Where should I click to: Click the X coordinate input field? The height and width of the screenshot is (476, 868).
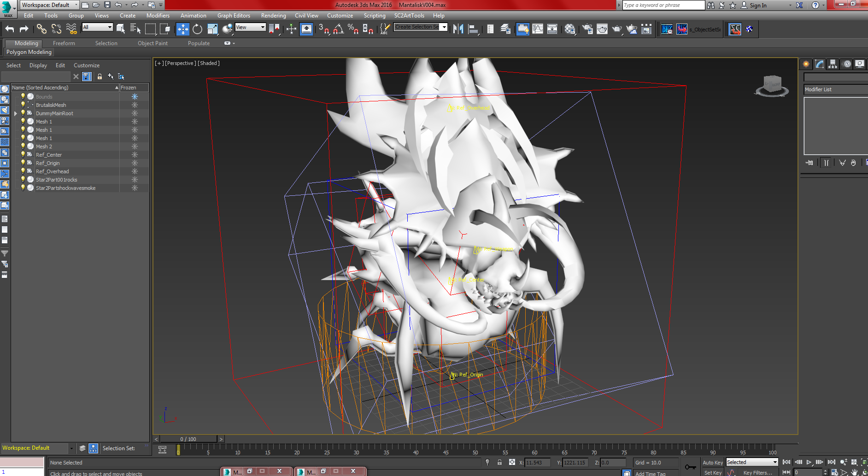(537, 462)
